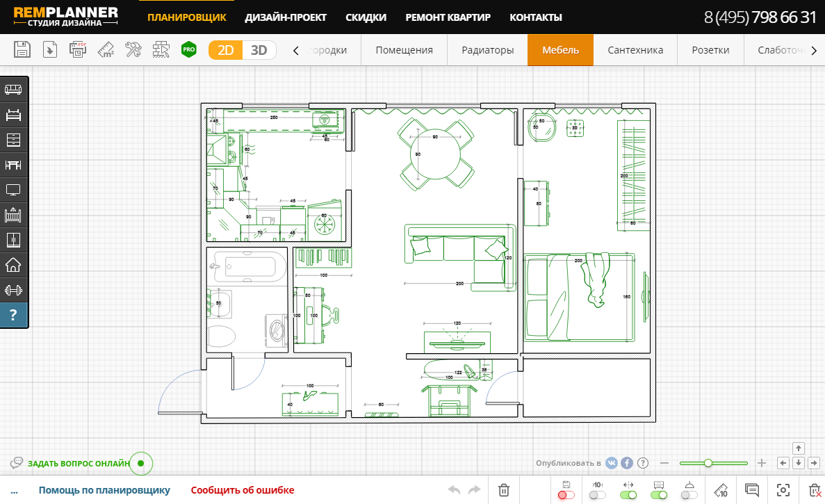Viewport: 825px width, 504px height.
Task: Select the TV electronics category in sidebar
Action: (13, 190)
